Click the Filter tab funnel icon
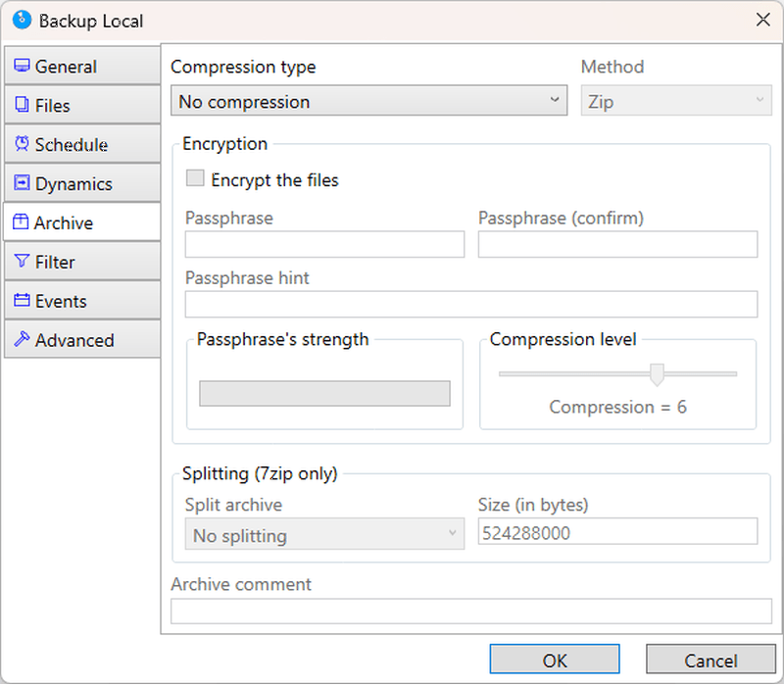The width and height of the screenshot is (784, 686). pyautogui.click(x=22, y=261)
